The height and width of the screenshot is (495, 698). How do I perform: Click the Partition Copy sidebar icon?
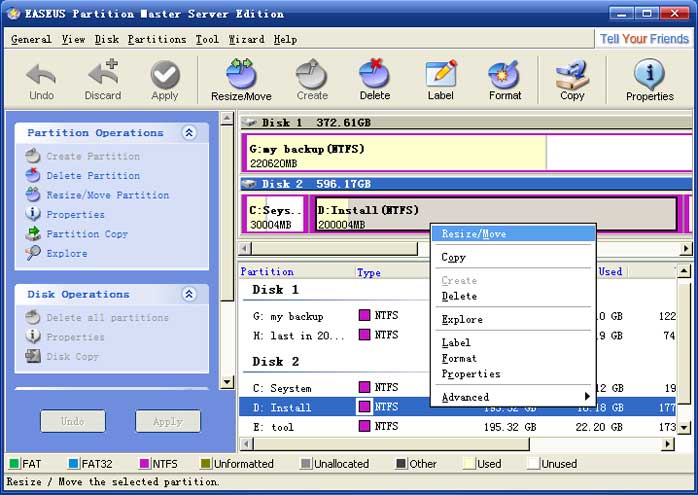pos(33,233)
